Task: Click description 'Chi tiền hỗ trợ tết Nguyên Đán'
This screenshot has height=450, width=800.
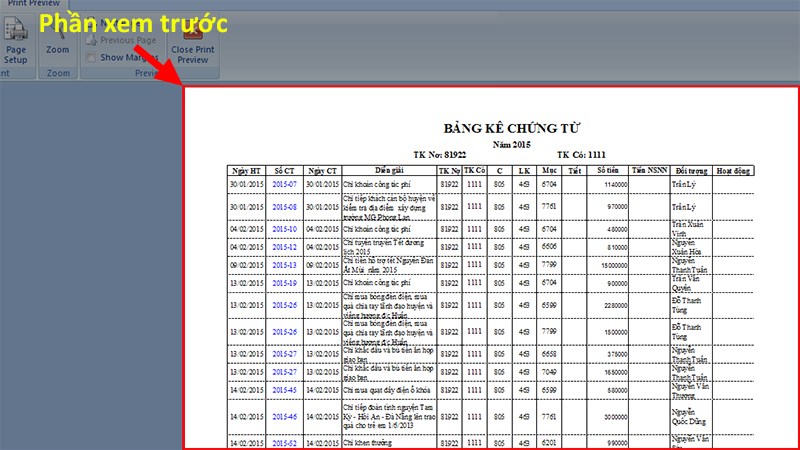Action: click(388, 265)
